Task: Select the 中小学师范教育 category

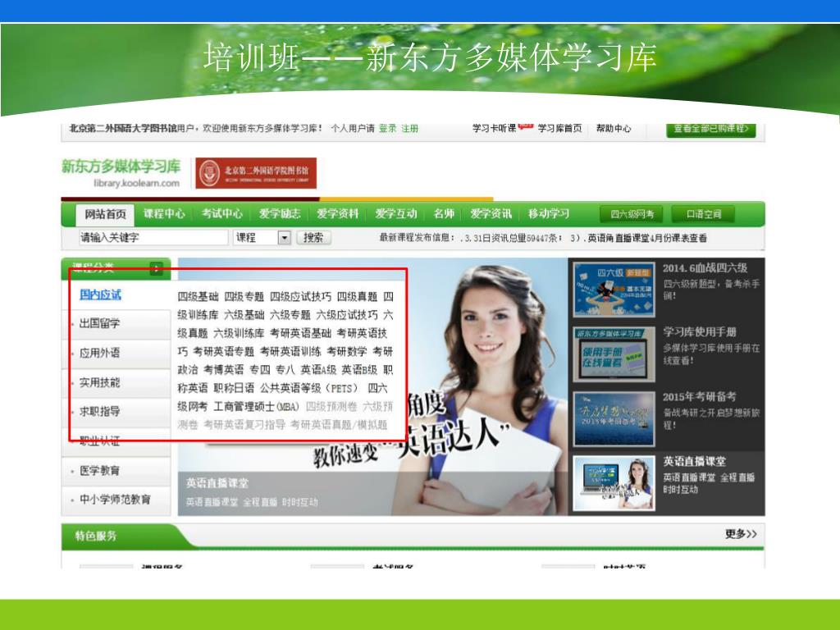Action: (115, 500)
